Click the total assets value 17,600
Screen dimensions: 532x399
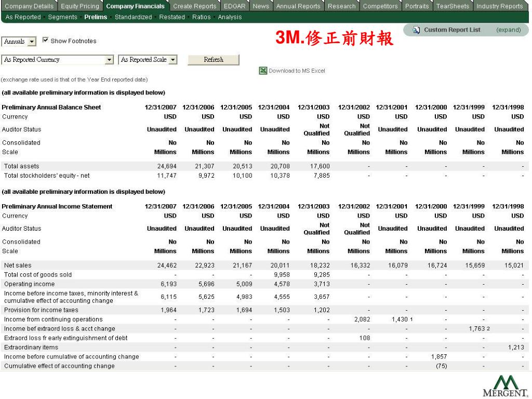[x=320, y=166]
